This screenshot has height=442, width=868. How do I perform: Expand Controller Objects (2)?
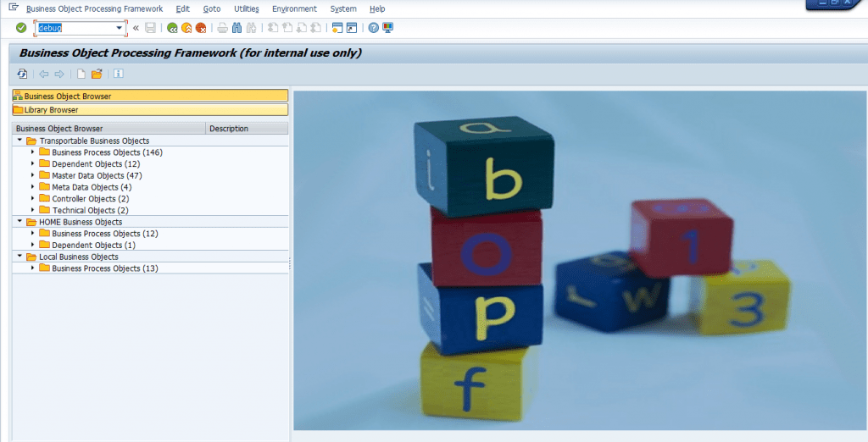click(x=33, y=198)
